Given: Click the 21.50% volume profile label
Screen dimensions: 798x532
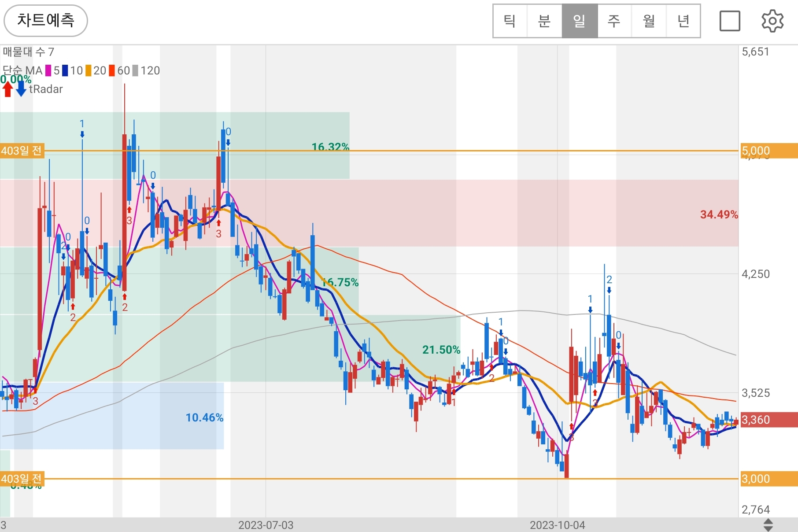Looking at the screenshot, I should click(441, 350).
